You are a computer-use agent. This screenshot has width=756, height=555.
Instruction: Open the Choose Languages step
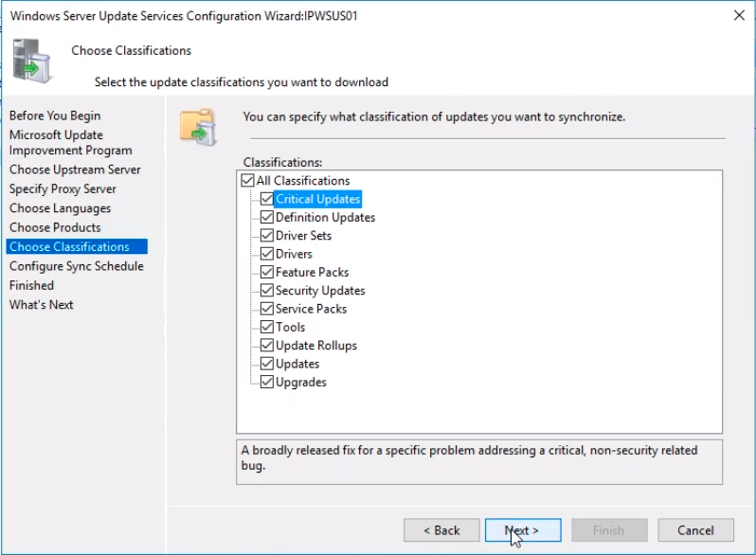point(60,208)
